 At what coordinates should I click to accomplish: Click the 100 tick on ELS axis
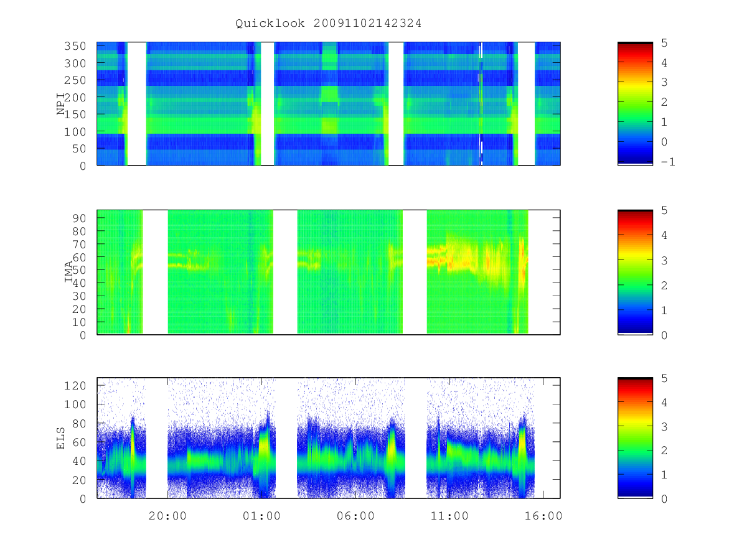pos(75,404)
